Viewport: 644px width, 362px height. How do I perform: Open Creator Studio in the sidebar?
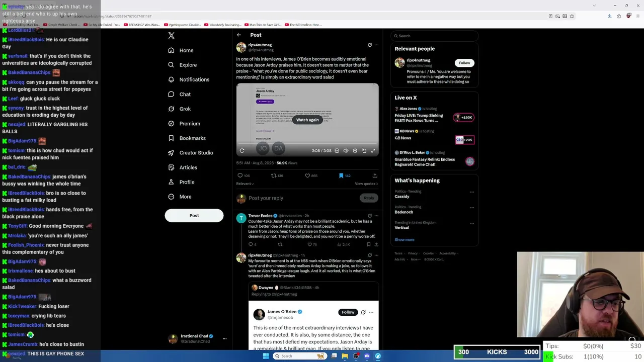tap(190, 153)
